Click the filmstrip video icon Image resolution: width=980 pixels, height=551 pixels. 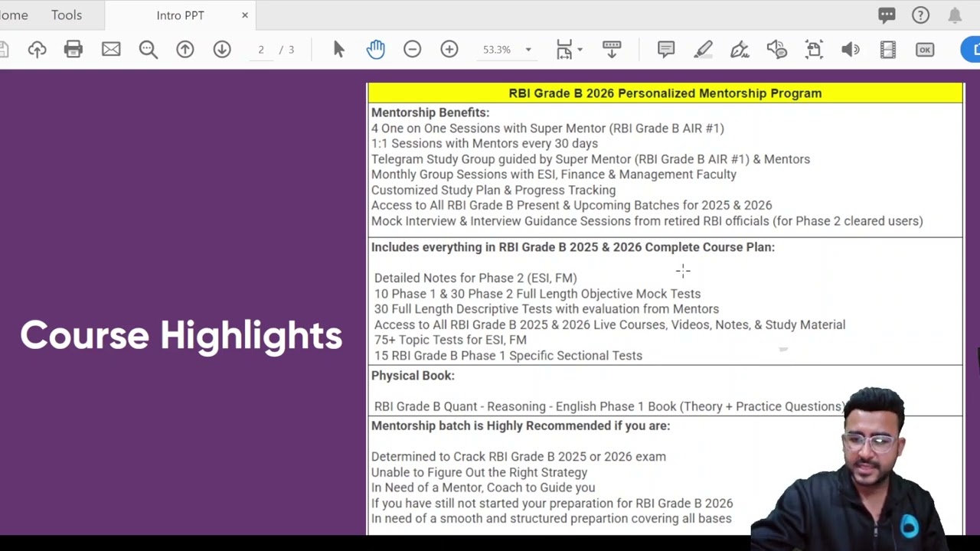coord(888,50)
